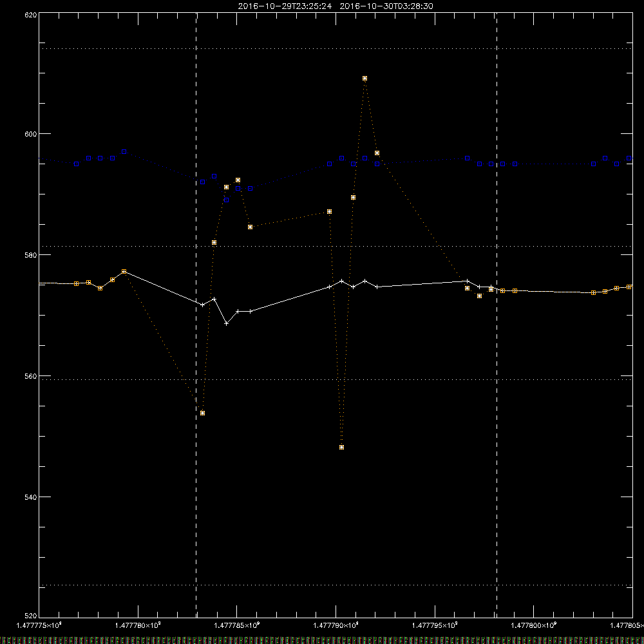
Task: Select the highest orange data point near 609
Action: [x=365, y=79]
